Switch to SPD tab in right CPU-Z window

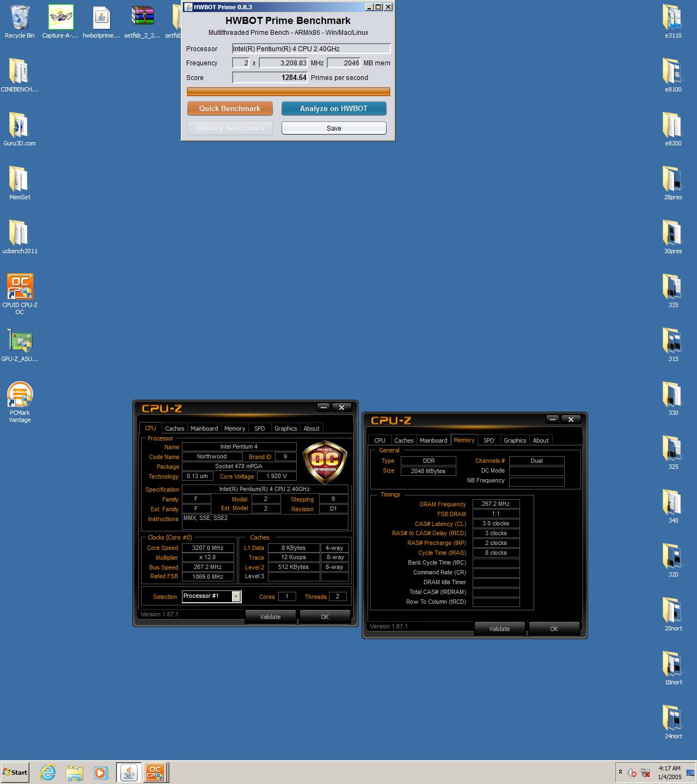pos(489,440)
